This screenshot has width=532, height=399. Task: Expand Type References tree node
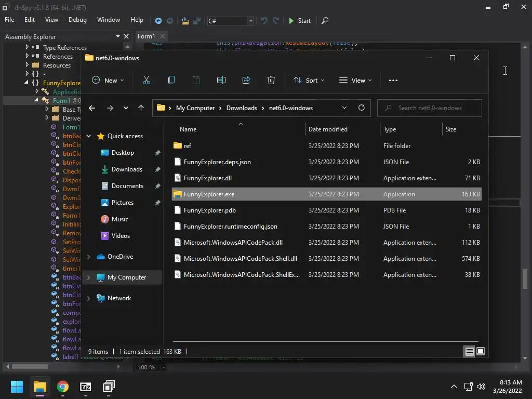point(27,47)
